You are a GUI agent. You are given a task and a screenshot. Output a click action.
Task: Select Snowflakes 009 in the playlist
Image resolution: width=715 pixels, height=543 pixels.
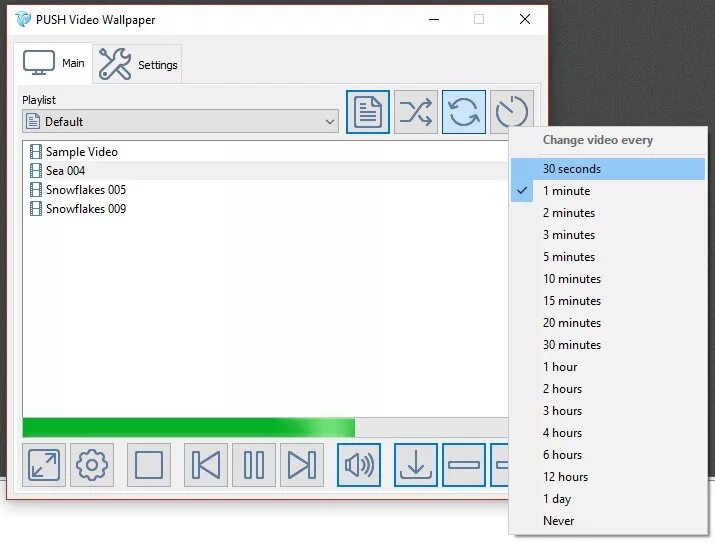[x=265, y=209]
